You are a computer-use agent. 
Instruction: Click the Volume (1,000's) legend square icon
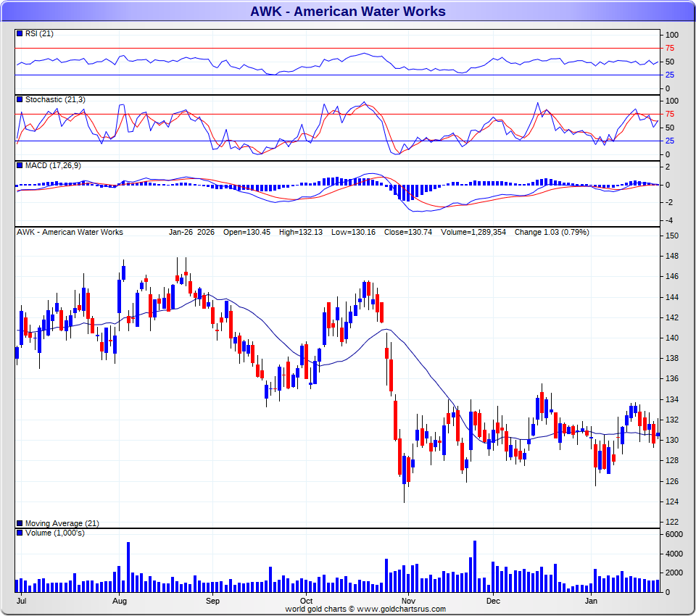[x=20, y=533]
